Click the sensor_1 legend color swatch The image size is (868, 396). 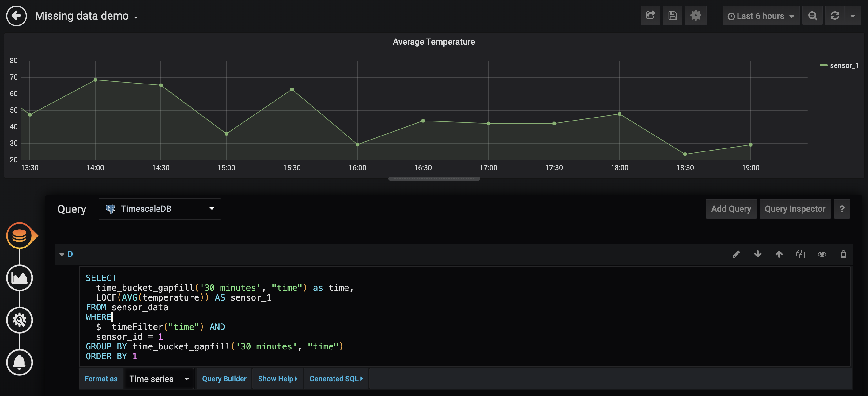point(824,65)
